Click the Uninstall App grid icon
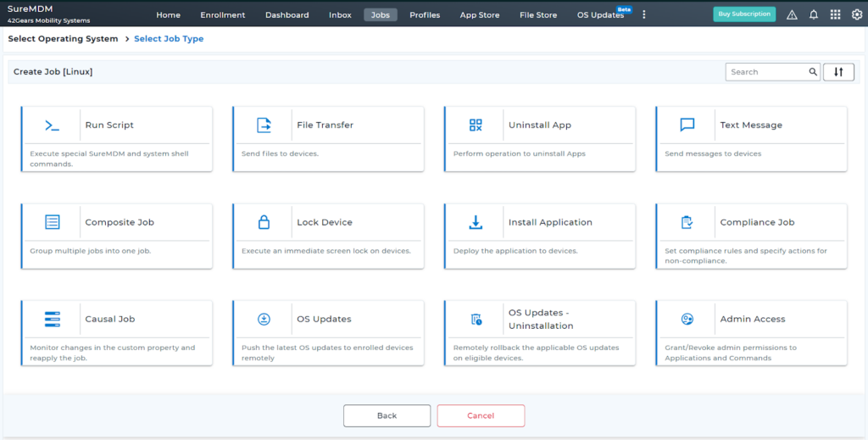 click(x=476, y=125)
